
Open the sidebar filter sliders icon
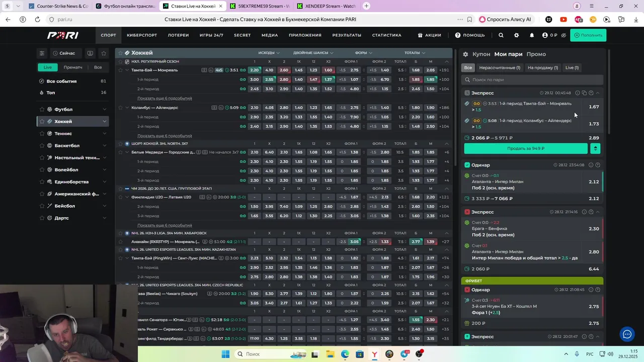tap(42, 53)
